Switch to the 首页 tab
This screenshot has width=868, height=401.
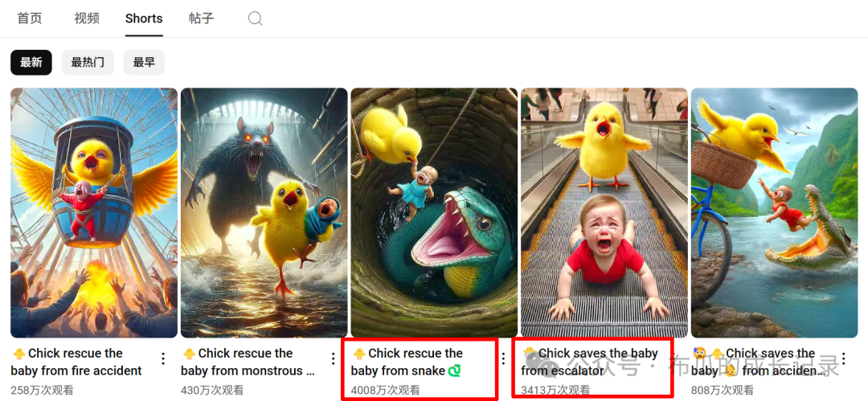coord(30,18)
